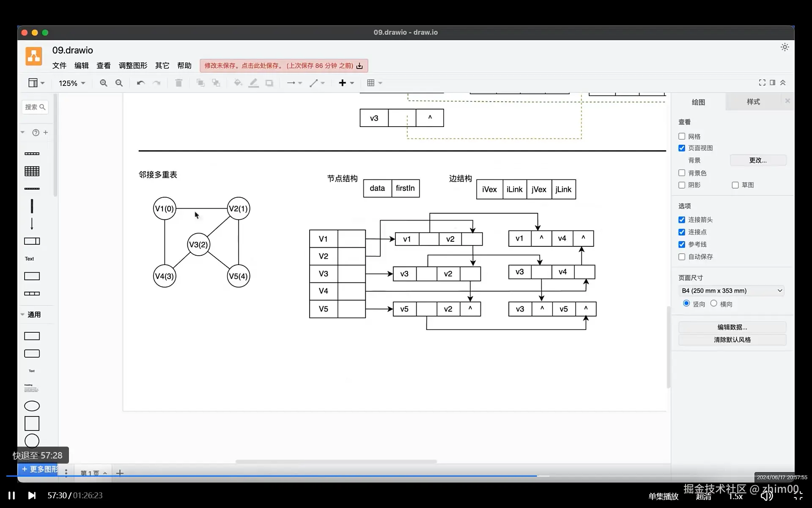This screenshot has height=508, width=812.
Task: Uncheck the 页面视图 page view checkbox
Action: click(x=682, y=148)
